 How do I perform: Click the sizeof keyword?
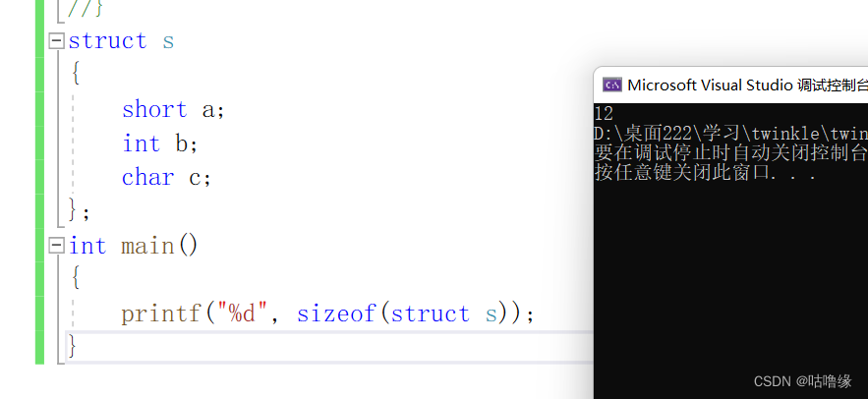tap(337, 313)
